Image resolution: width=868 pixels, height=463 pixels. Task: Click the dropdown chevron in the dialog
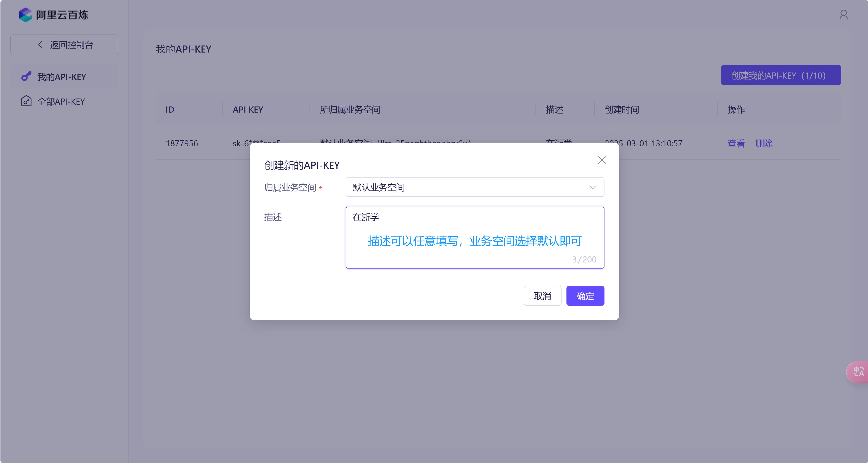tap(593, 187)
